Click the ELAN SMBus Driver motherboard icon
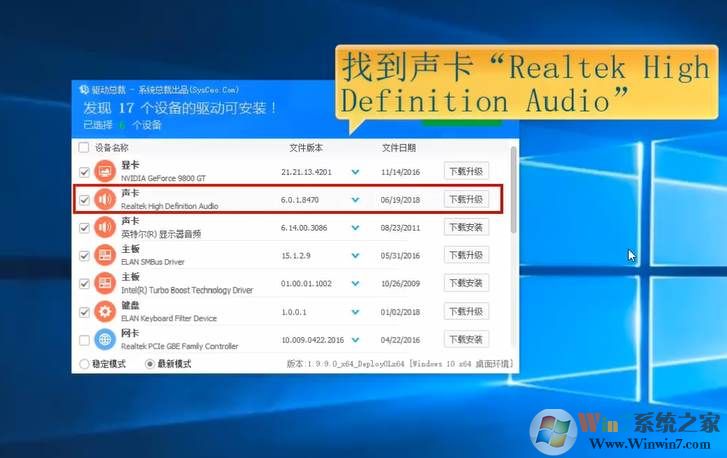Viewport: 727px width, 458px height. (x=105, y=255)
